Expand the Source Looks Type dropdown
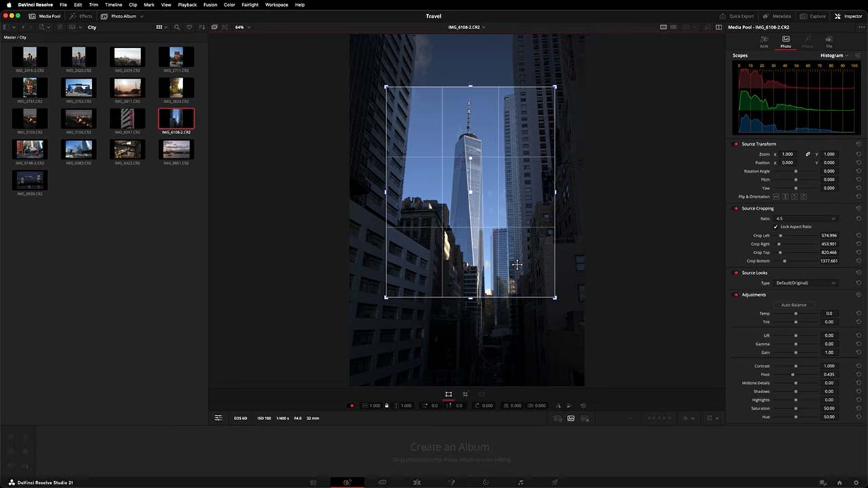868x488 pixels. pos(806,283)
